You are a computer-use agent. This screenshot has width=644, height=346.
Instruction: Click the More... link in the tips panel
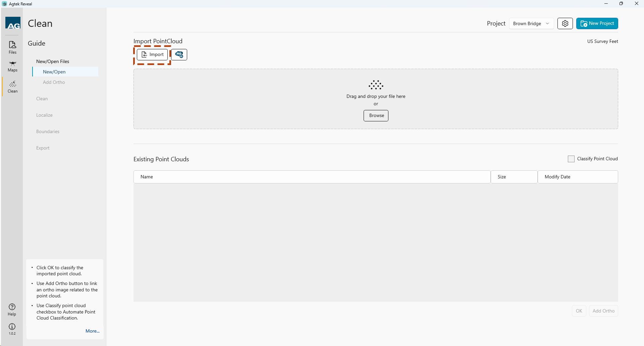(x=93, y=331)
